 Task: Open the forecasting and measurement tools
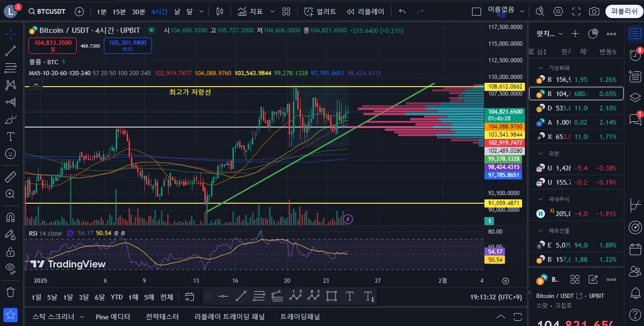click(x=10, y=102)
